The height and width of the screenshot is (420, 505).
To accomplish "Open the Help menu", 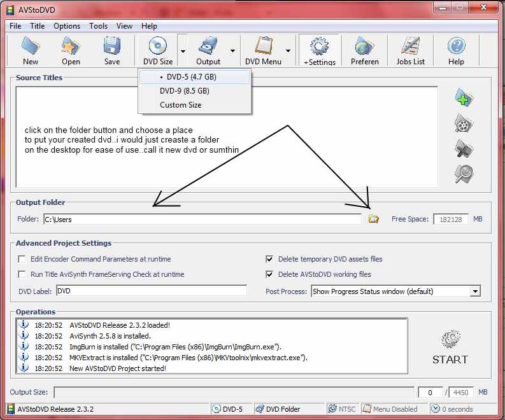I will 149,26.
